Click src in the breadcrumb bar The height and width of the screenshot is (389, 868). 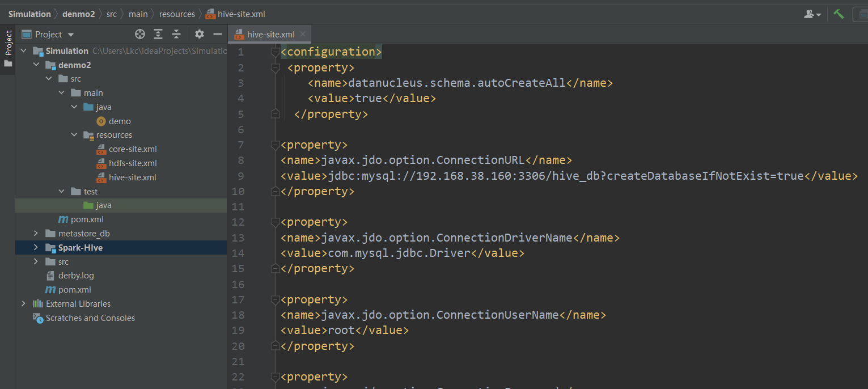(112, 14)
